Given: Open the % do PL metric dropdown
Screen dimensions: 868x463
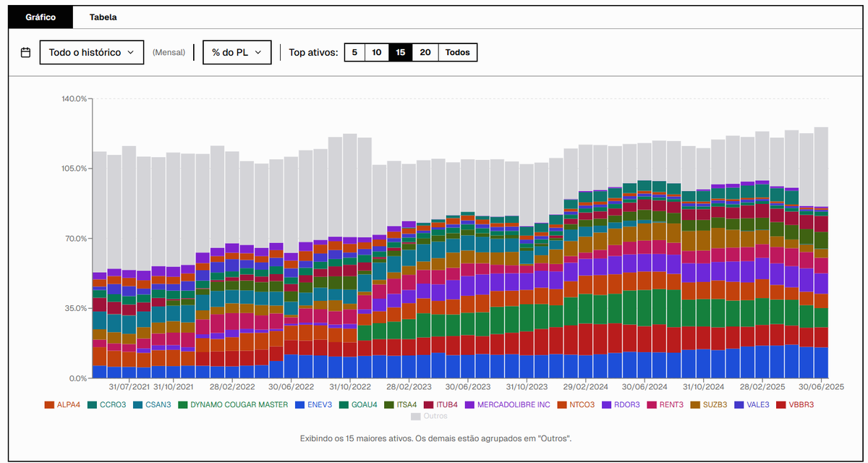Looking at the screenshot, I should click(x=237, y=52).
